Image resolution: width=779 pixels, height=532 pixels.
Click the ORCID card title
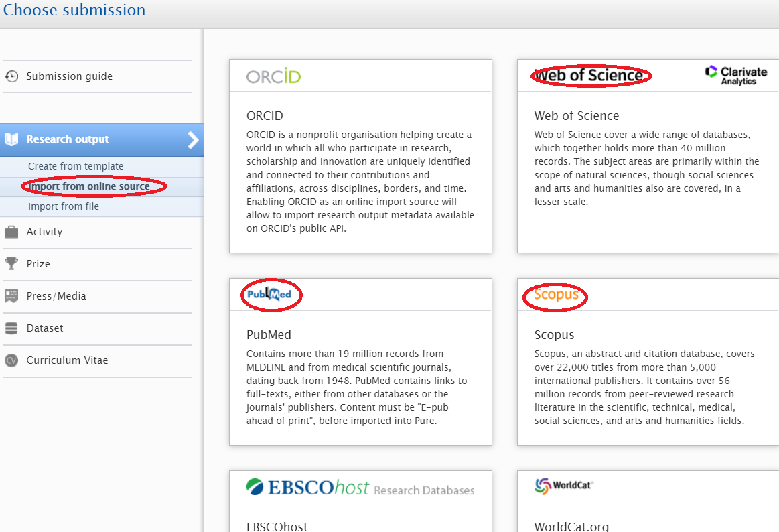coord(265,116)
